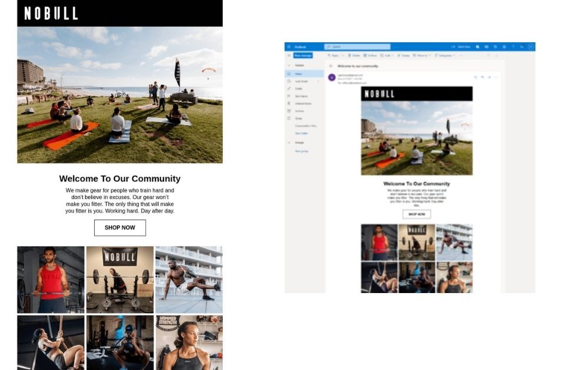The image size is (588, 370).
Task: Start a Meet Now call in Outlook
Action: click(x=462, y=47)
